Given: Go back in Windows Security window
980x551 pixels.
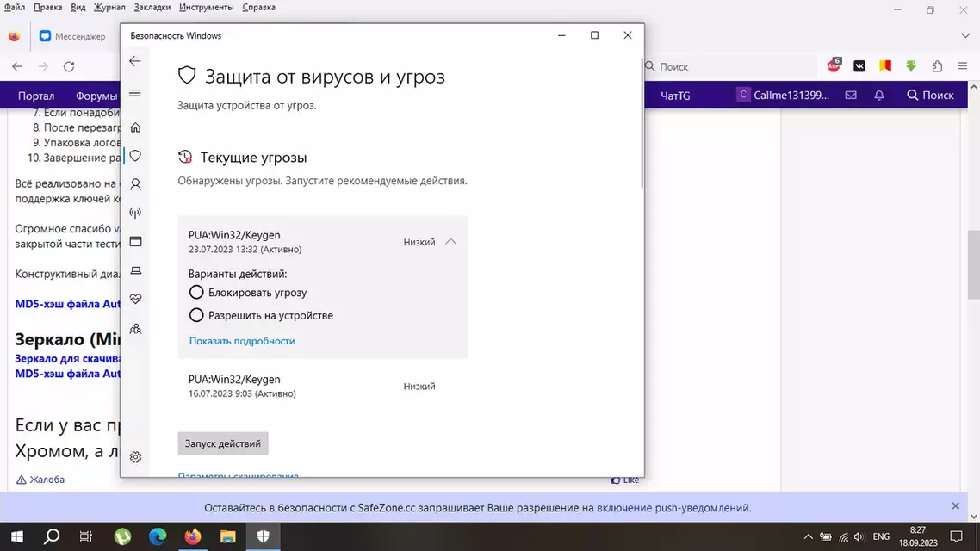Looking at the screenshot, I should 135,61.
